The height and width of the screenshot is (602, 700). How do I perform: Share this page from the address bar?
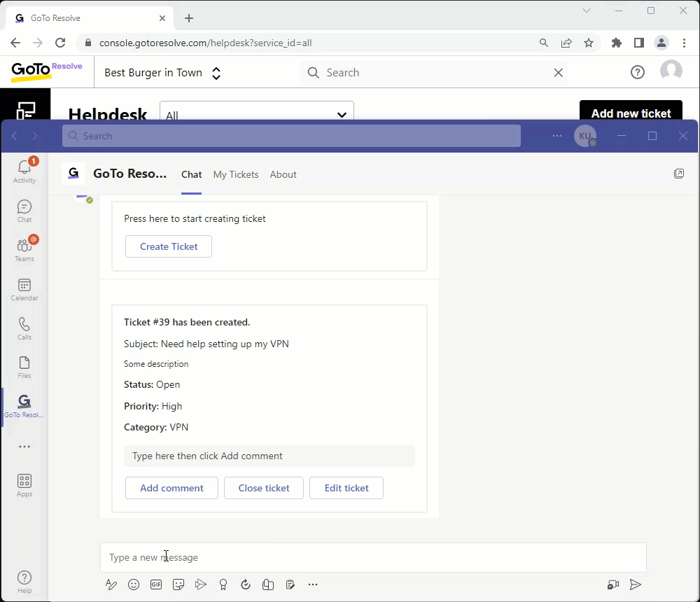[x=566, y=43]
